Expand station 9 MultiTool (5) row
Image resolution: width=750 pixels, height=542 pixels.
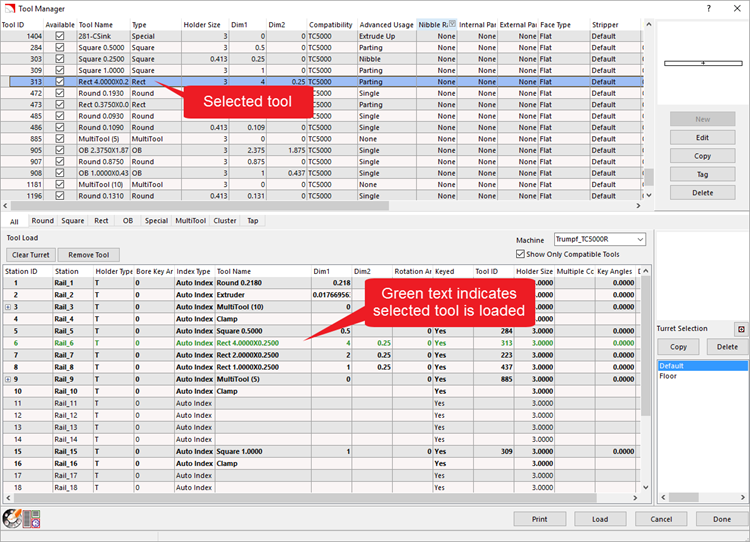tap(8, 379)
